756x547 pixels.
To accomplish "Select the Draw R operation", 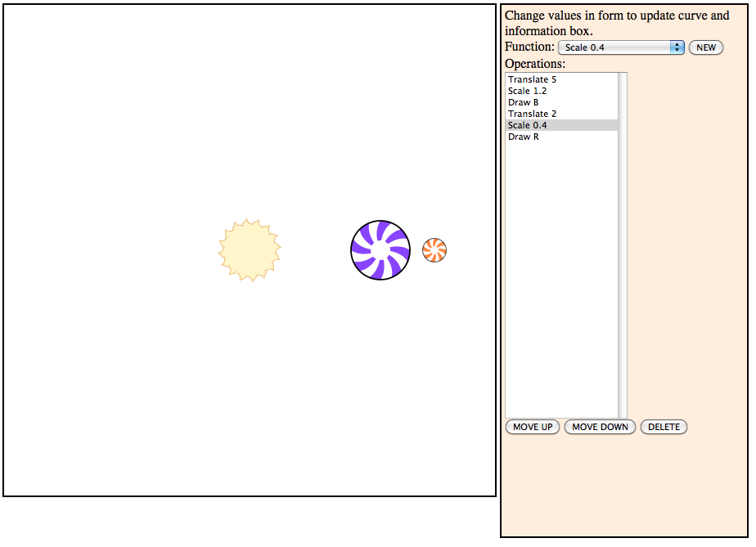I will pyautogui.click(x=524, y=137).
